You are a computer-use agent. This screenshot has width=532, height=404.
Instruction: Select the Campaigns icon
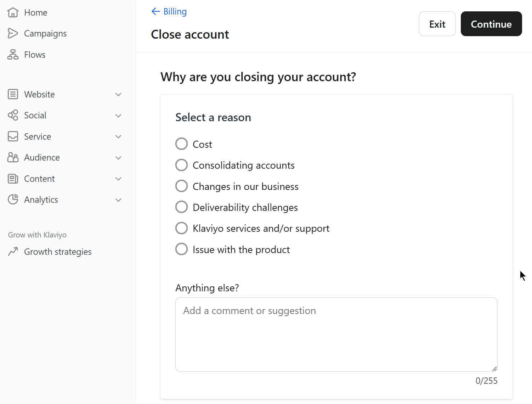(x=13, y=33)
